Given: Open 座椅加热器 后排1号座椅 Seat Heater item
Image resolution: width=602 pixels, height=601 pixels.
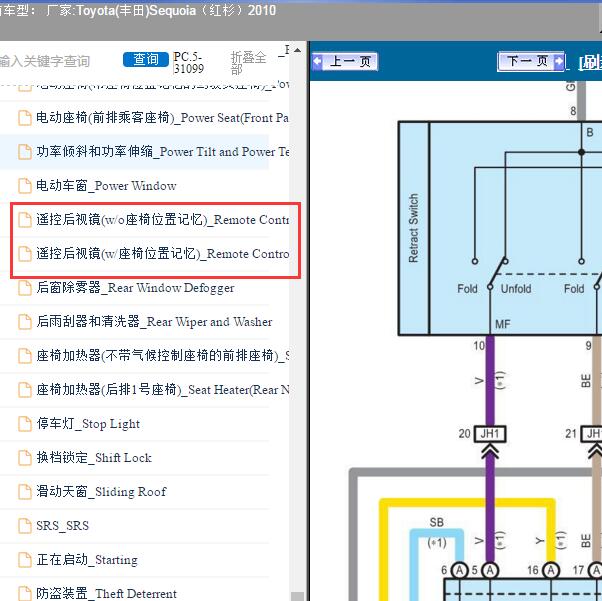Looking at the screenshot, I should click(x=163, y=389).
